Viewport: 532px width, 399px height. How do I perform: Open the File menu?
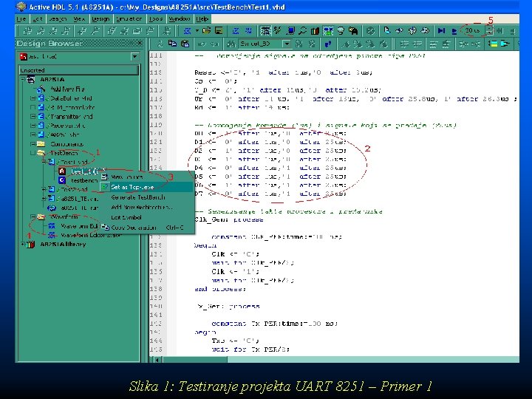tap(21, 19)
